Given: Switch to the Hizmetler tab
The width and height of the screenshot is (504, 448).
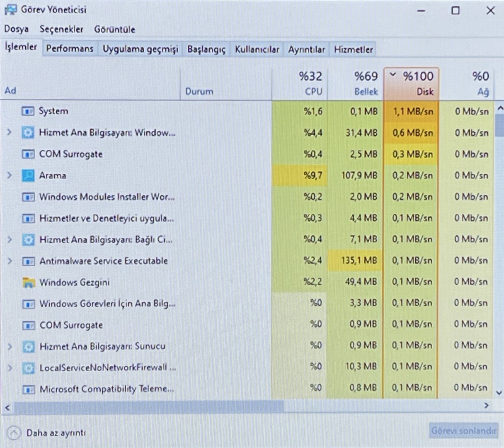Looking at the screenshot, I should pyautogui.click(x=353, y=49).
